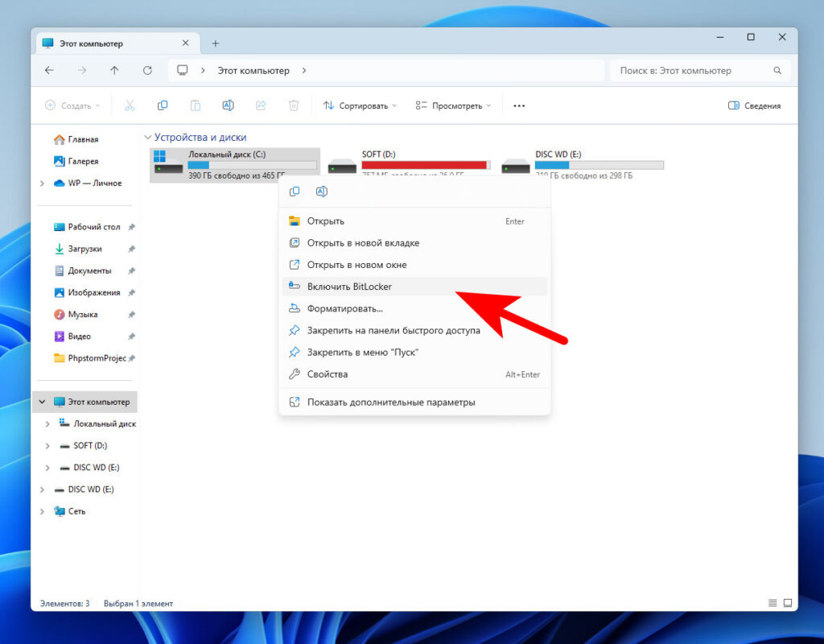Open the three-dots more options menu
824x644 pixels.
pos(519,105)
